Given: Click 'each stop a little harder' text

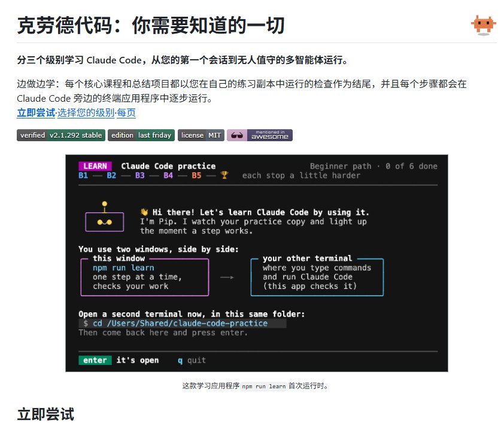Looking at the screenshot, I should coord(301,175).
